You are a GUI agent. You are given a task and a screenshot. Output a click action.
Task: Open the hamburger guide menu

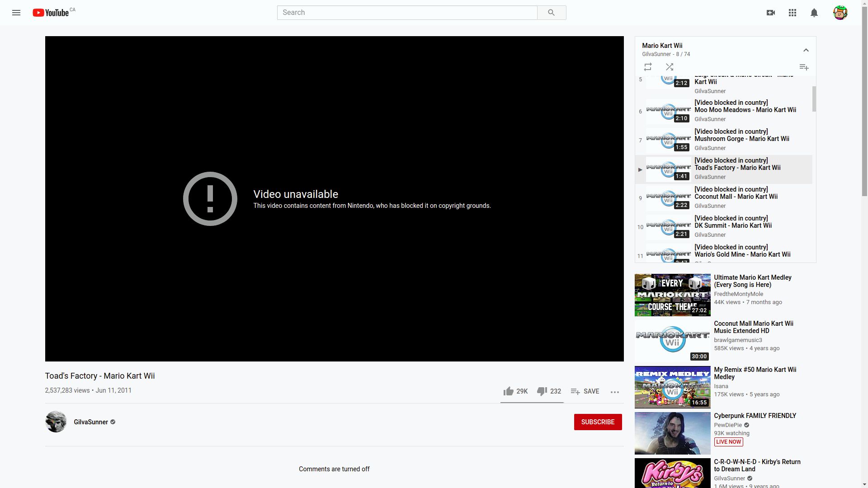click(16, 13)
